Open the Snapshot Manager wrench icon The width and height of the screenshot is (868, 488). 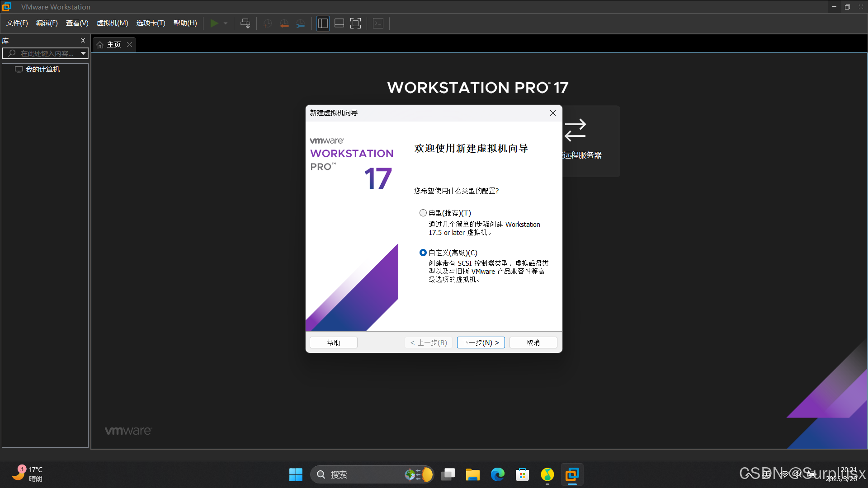[301, 23]
